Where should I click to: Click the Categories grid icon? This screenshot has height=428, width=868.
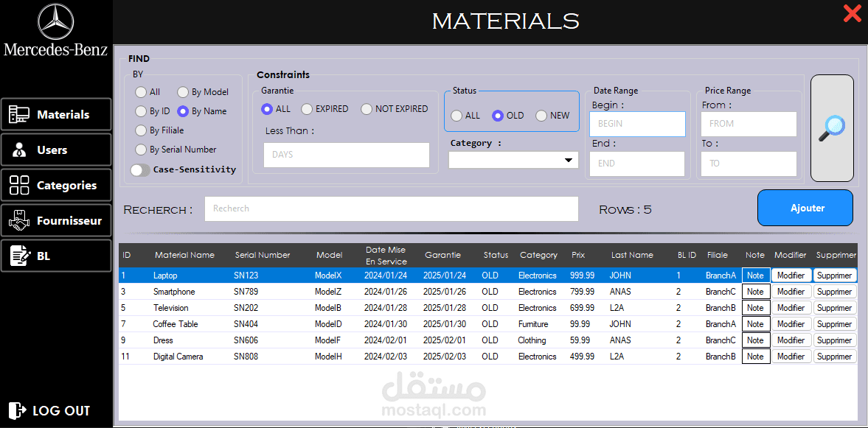pos(19,185)
